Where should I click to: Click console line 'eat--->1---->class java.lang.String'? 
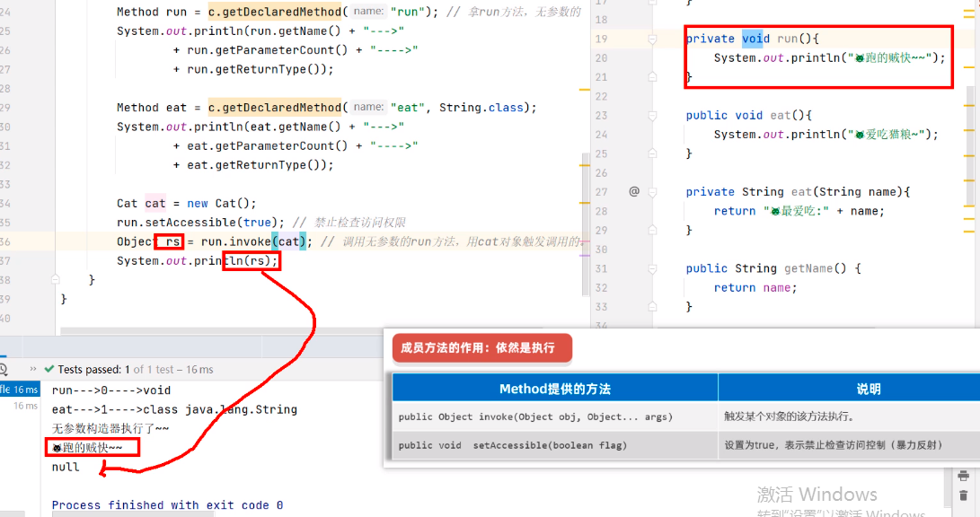pos(174,409)
